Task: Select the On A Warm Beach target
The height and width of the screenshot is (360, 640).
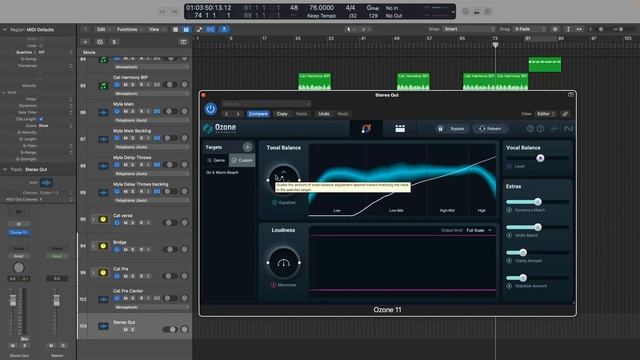Action: click(222, 173)
